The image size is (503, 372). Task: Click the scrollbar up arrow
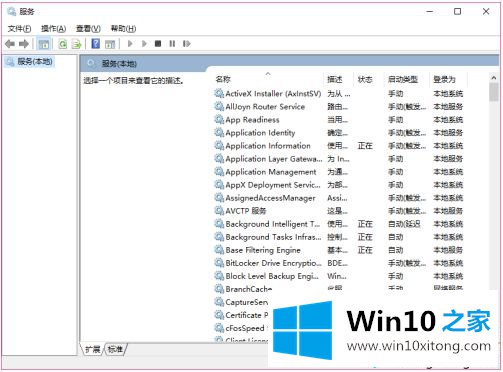tap(494, 78)
